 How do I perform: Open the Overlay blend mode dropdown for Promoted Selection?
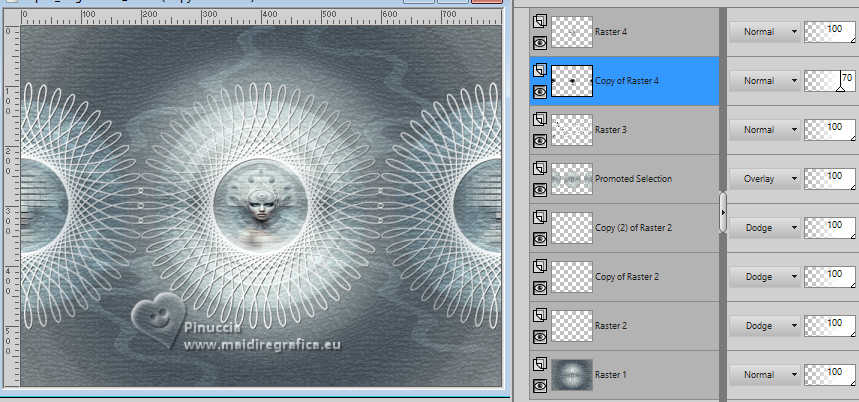click(x=765, y=179)
